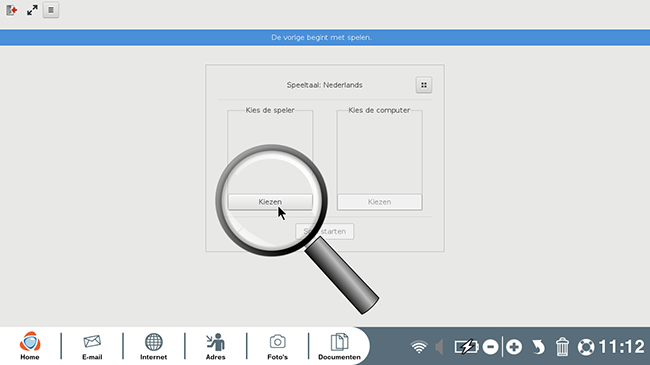Click the battery charging indicator
Image resolution: width=650 pixels, height=365 pixels.
tap(466, 347)
